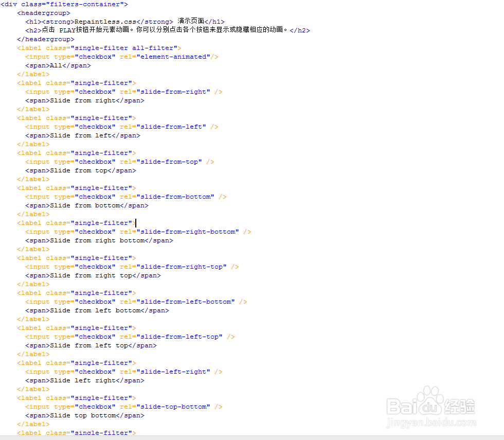
Task: Click the rel value 'slide-from-top'
Action: (x=169, y=162)
